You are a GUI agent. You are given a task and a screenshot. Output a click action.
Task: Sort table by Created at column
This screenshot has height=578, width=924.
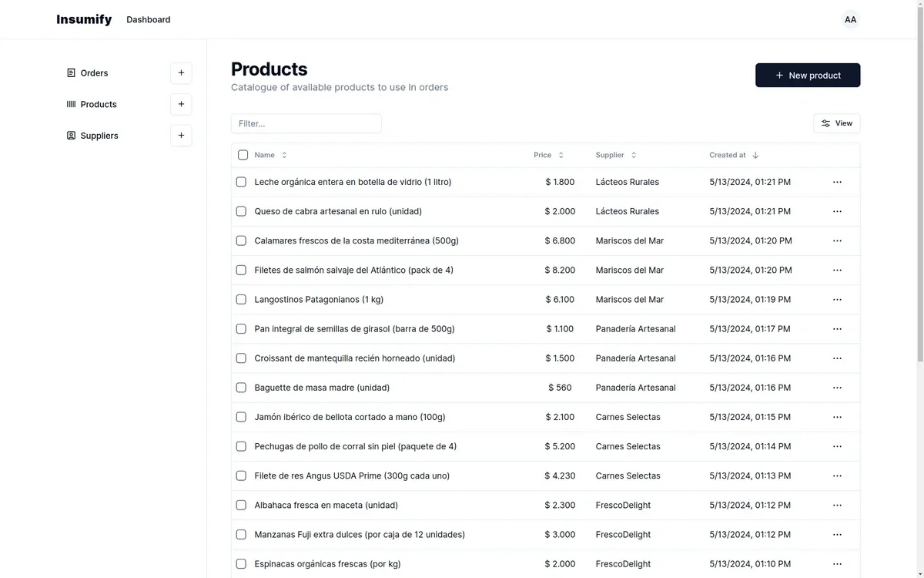click(x=734, y=155)
